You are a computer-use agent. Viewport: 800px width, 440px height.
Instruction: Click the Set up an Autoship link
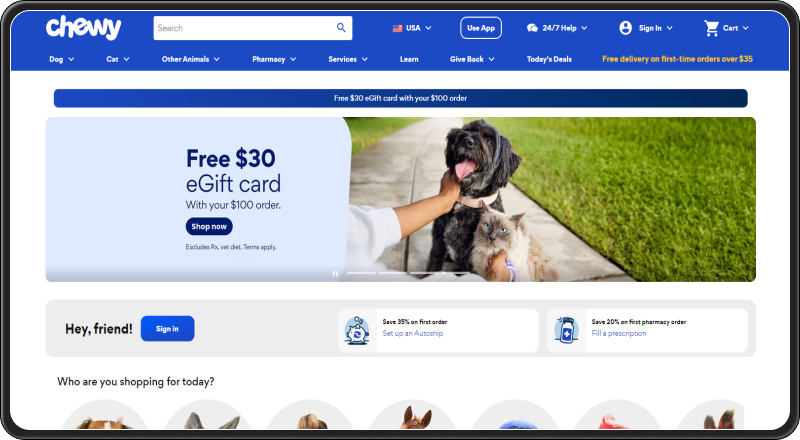[413, 333]
